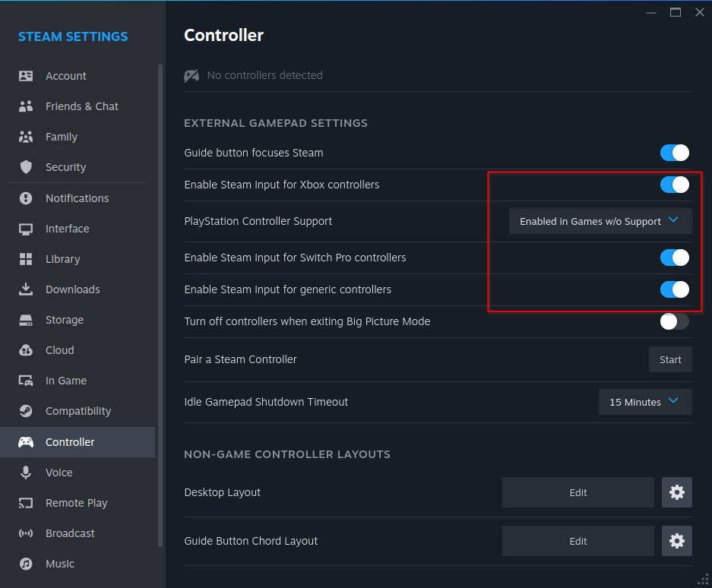712x588 pixels.
Task: Click the Voice microphone icon
Action: point(26,473)
